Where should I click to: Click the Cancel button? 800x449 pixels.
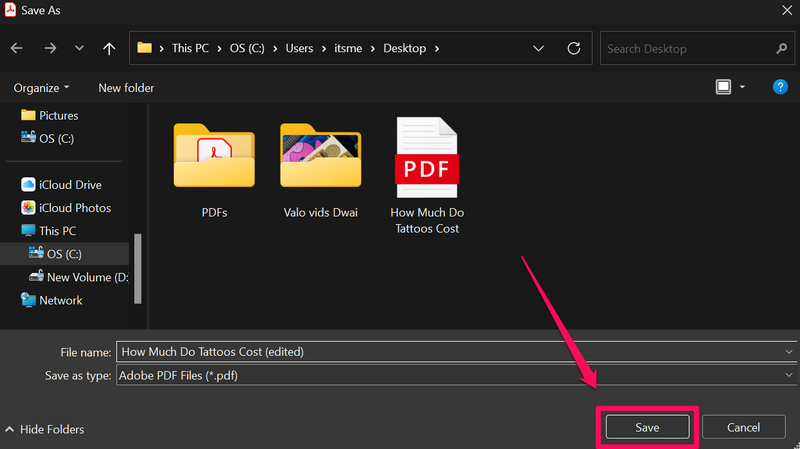tap(743, 427)
